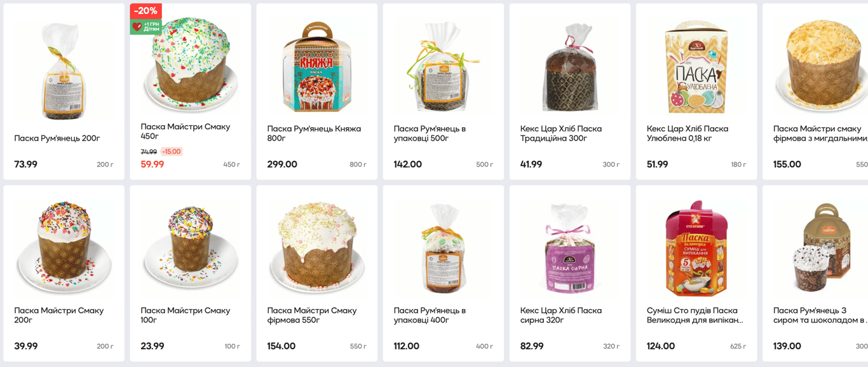Open Паска Рум'янець 200г product image
The height and width of the screenshot is (367, 868).
click(x=64, y=70)
